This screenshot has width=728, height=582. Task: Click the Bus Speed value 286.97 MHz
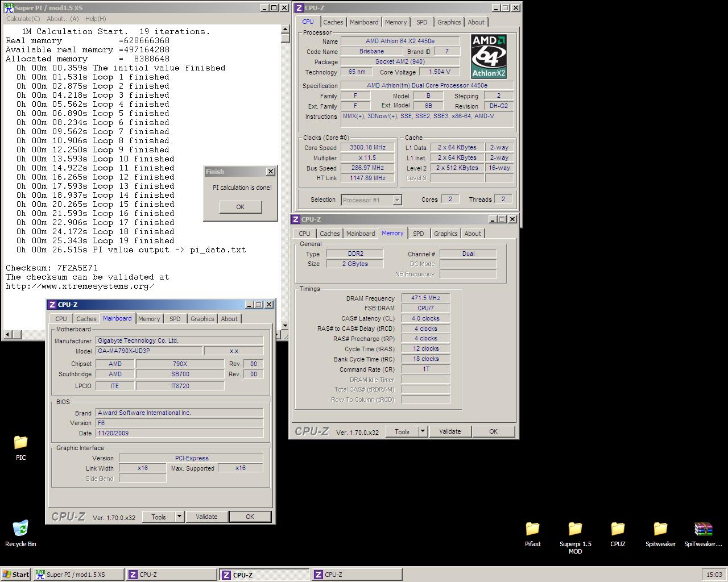click(367, 168)
